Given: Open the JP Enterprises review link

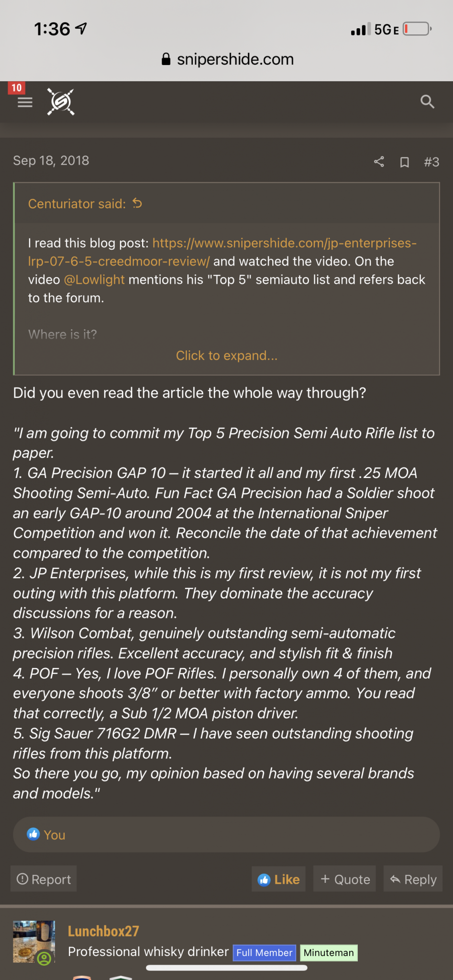Looking at the screenshot, I should pos(222,252).
